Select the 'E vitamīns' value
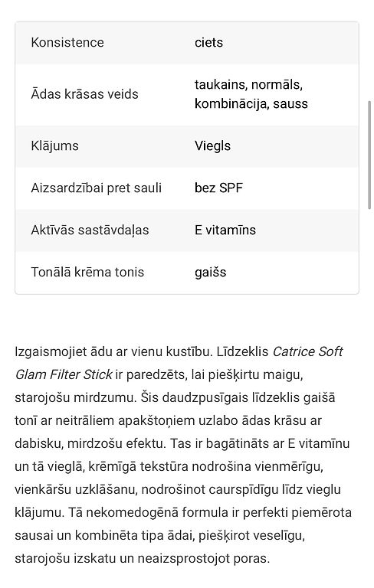This screenshot has height=588, width=374. [x=225, y=230]
